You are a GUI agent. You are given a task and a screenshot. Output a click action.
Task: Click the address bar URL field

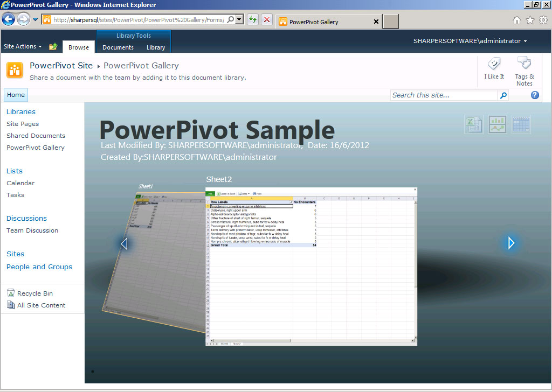138,20
